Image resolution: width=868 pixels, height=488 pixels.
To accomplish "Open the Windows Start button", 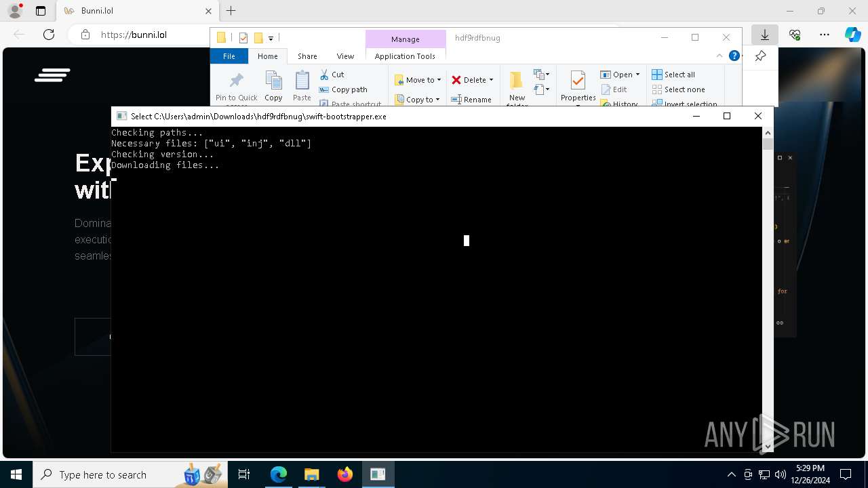I will [x=16, y=474].
